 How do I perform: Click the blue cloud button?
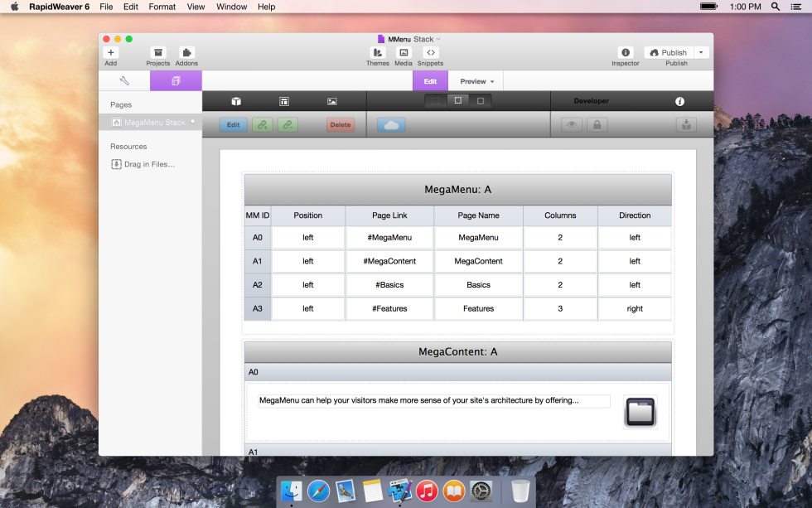tap(391, 125)
